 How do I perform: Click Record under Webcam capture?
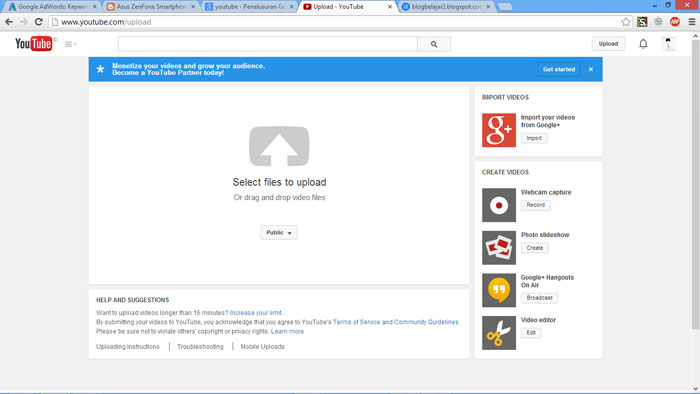point(536,205)
